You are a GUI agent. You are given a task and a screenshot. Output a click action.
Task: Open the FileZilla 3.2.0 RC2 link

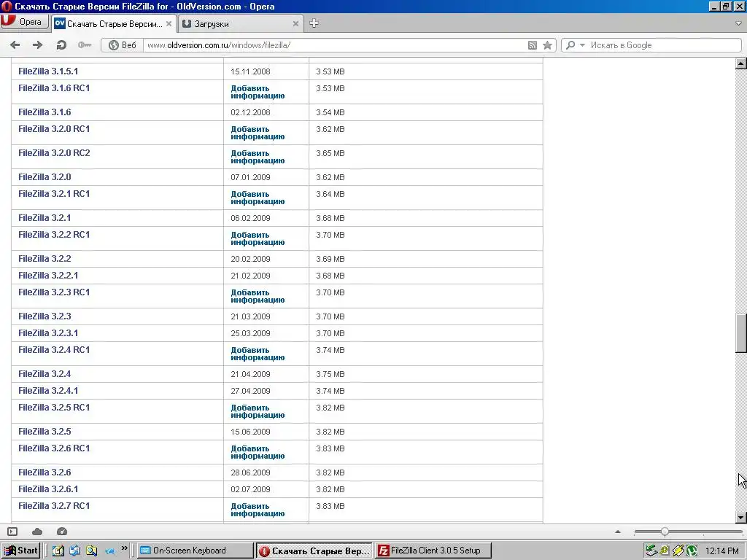click(x=54, y=153)
